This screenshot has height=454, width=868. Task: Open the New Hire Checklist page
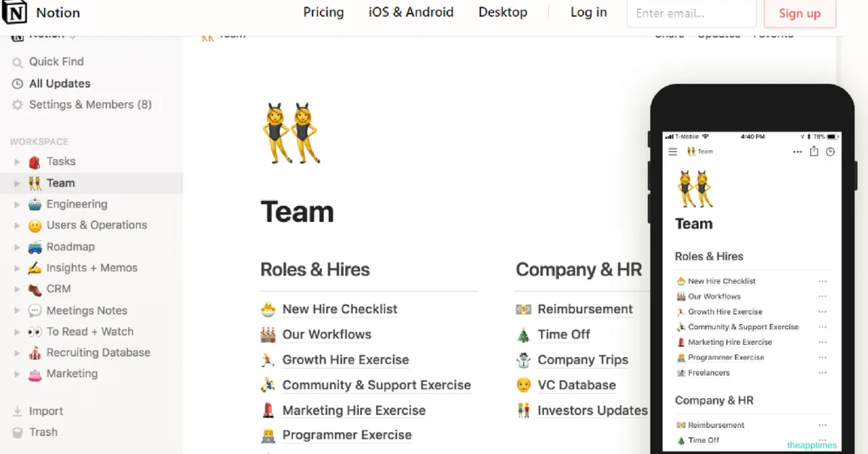[x=340, y=309]
